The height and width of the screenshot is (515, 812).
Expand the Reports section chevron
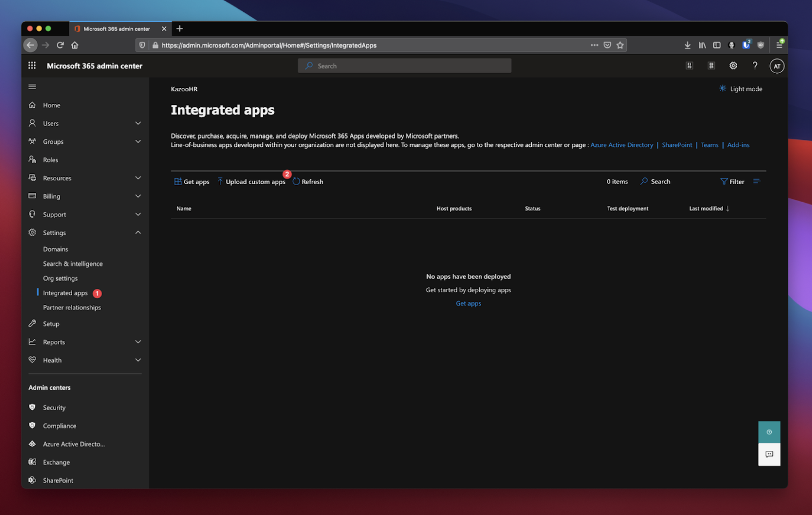coord(138,342)
